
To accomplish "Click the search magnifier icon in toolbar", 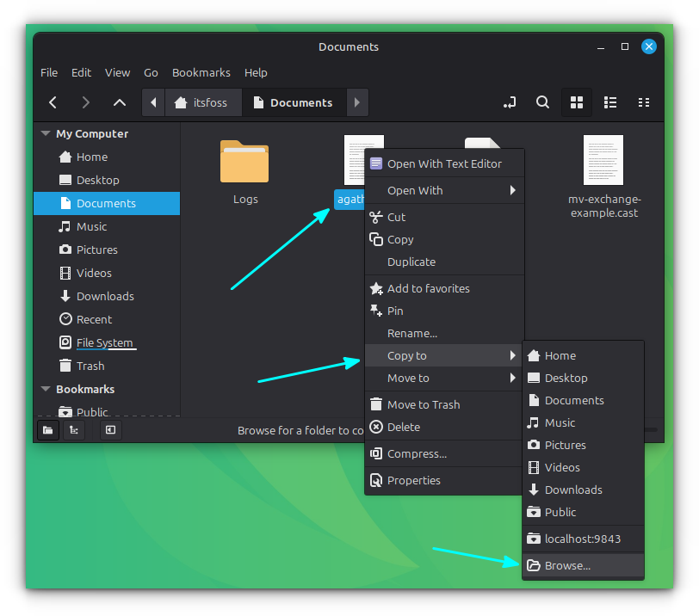I will [x=542, y=102].
